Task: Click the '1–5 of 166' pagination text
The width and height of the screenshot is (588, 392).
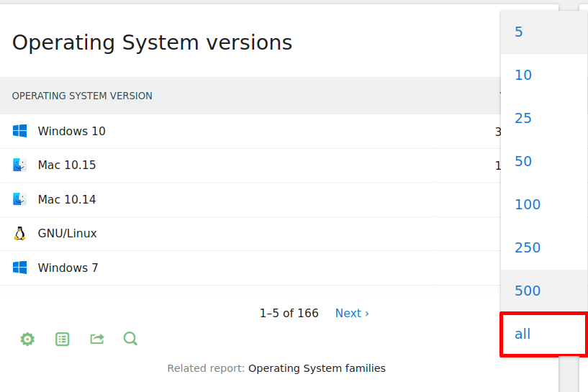Action: pyautogui.click(x=289, y=313)
